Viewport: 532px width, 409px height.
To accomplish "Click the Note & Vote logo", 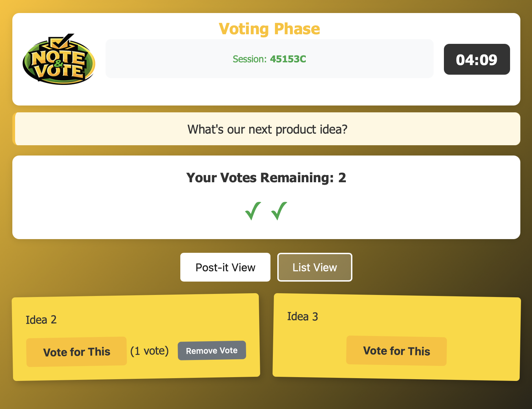I will (x=58, y=59).
